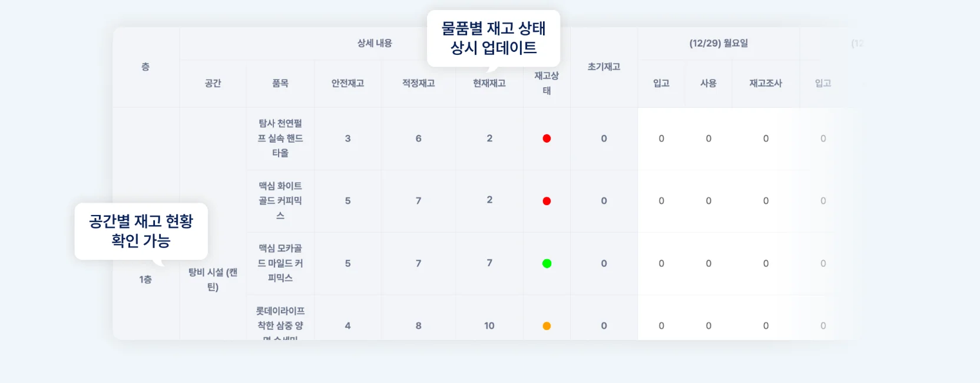Select the 적정재고 column header
This screenshot has height=383, width=980.
click(418, 84)
